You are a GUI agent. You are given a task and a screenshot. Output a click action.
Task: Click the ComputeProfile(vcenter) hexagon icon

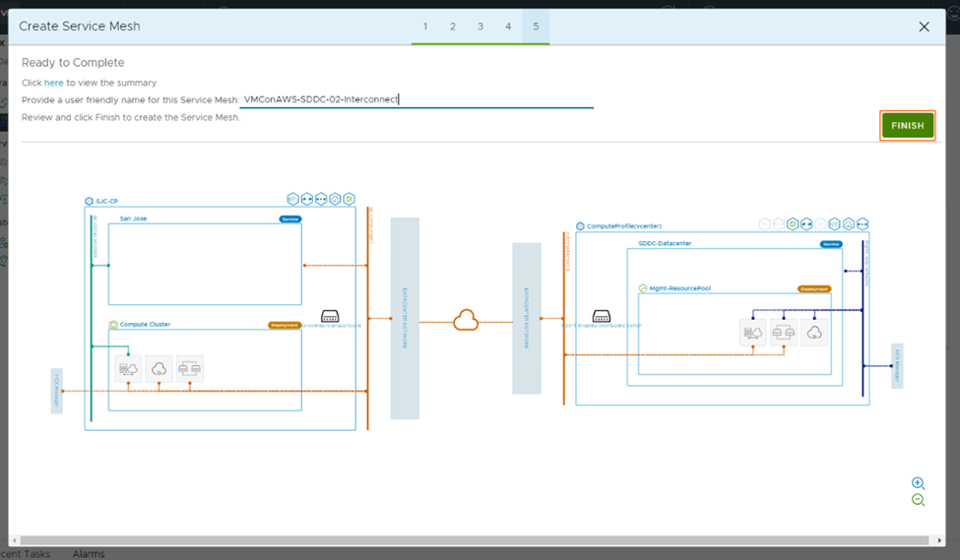click(580, 225)
